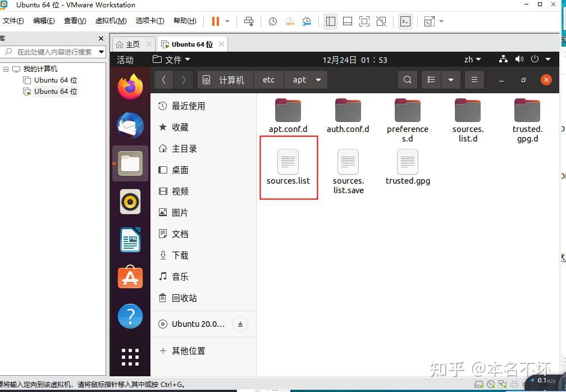Viewport: 566px width, 392px height.
Task: Expand the apt path dropdown arrow
Action: pos(318,80)
